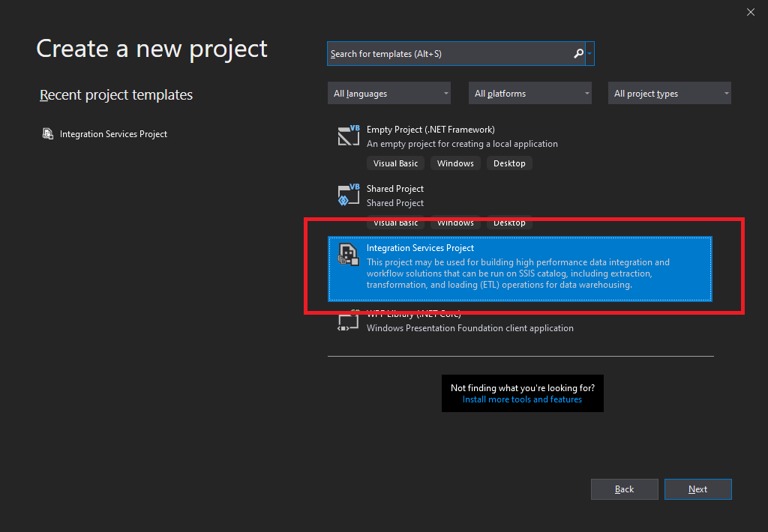This screenshot has height=532, width=768.
Task: Choose the Windows Presentation Foundation client application template
Action: click(x=520, y=322)
